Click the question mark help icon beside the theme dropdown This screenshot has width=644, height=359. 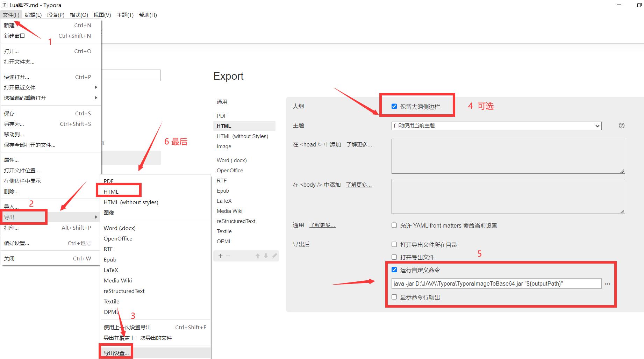point(621,125)
